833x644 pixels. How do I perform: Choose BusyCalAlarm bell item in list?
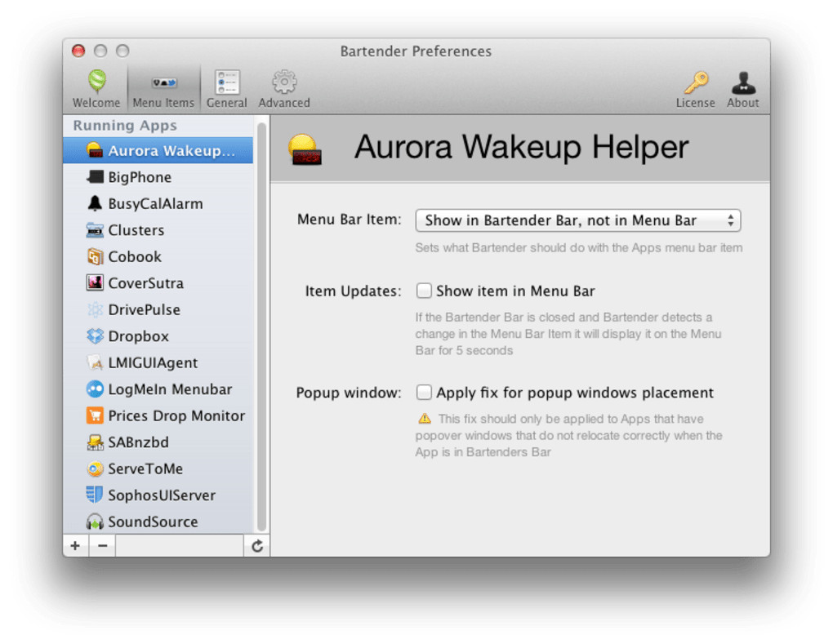[x=155, y=204]
